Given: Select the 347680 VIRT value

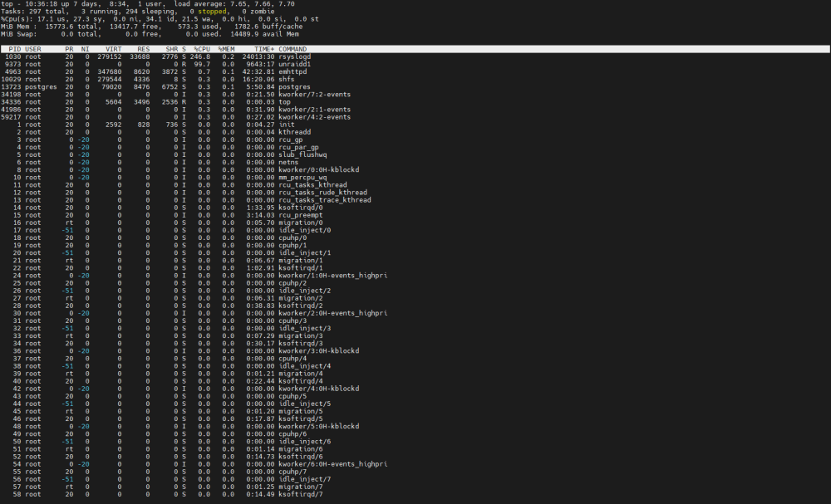Looking at the screenshot, I should pos(110,72).
